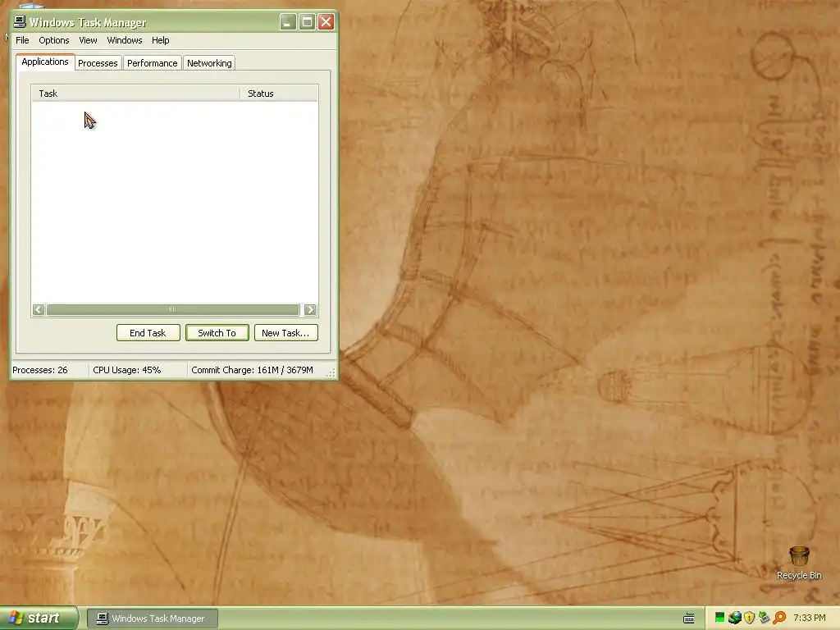Click the task list left scroll arrow
The image size is (840, 630).
pos(38,309)
